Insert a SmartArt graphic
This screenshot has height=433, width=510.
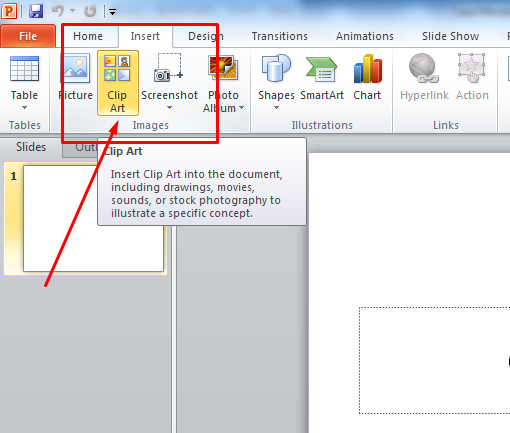click(x=322, y=77)
